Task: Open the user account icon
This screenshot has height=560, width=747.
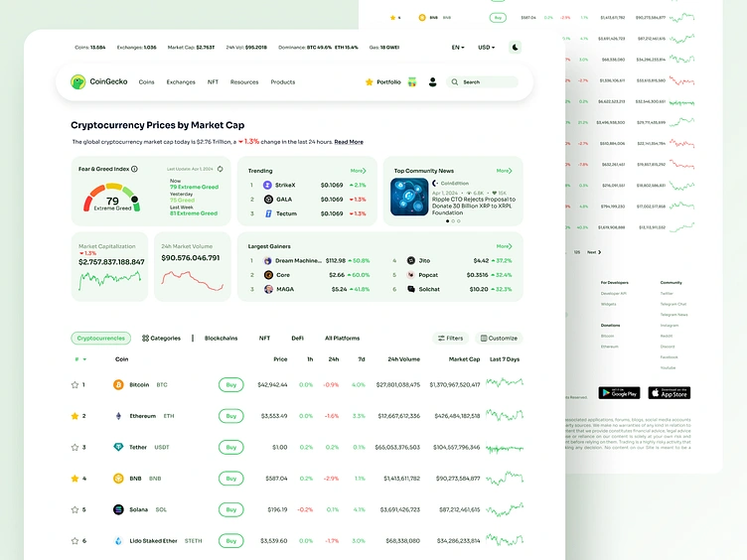Action: pyautogui.click(x=432, y=81)
